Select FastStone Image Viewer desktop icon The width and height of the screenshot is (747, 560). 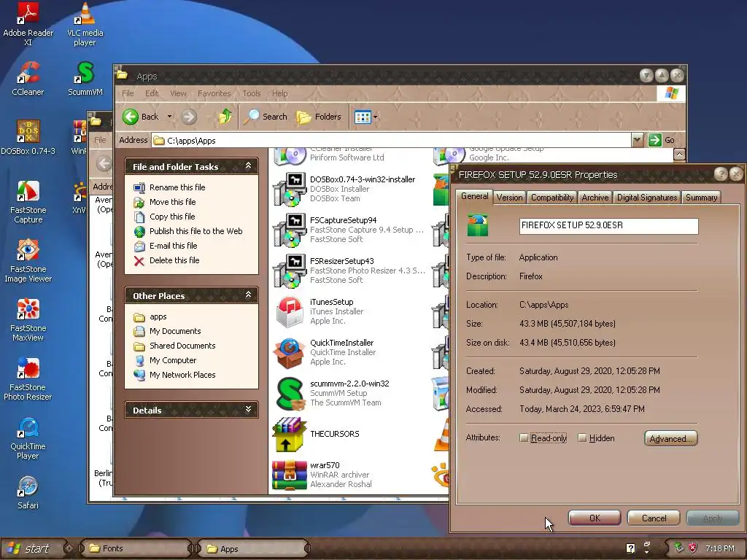[28, 261]
